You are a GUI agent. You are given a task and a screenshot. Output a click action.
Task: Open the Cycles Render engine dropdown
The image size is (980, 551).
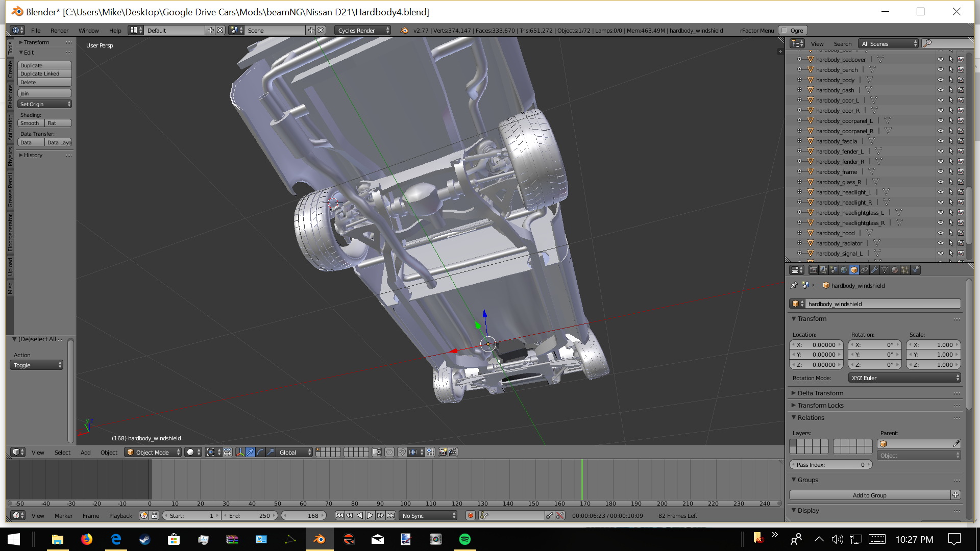click(x=363, y=31)
